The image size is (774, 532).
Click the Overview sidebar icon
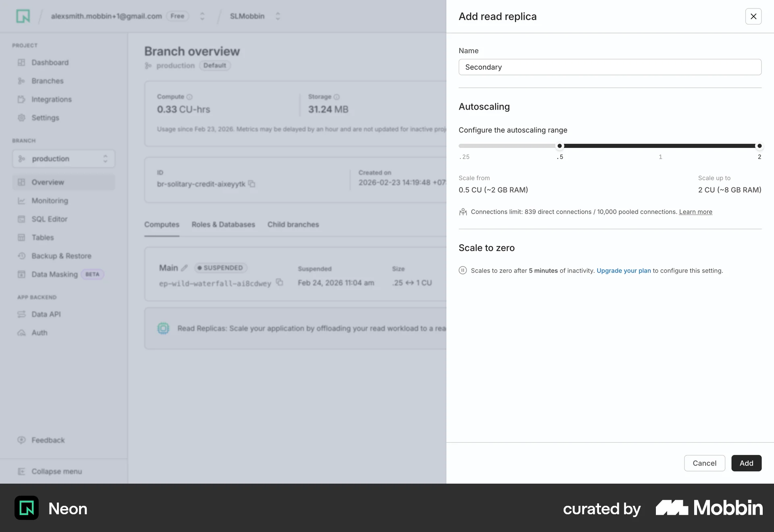click(21, 182)
